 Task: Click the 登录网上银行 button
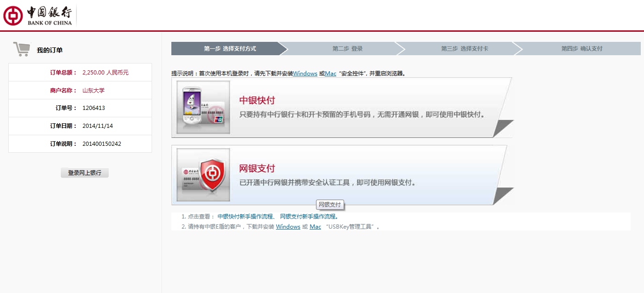click(85, 173)
